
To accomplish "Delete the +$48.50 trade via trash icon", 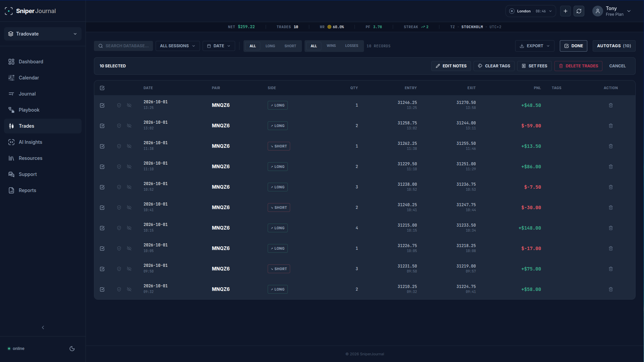I will click(x=611, y=105).
